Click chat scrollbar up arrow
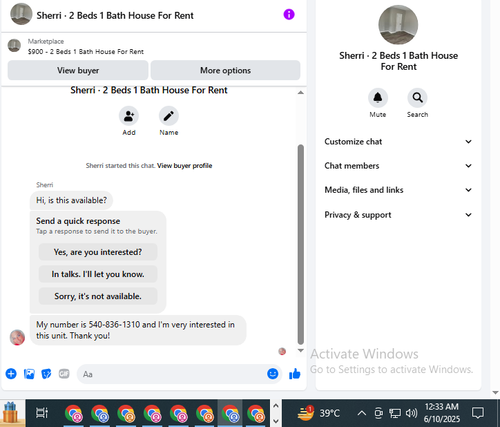Screen dimensions: 500x427 point(301,92)
